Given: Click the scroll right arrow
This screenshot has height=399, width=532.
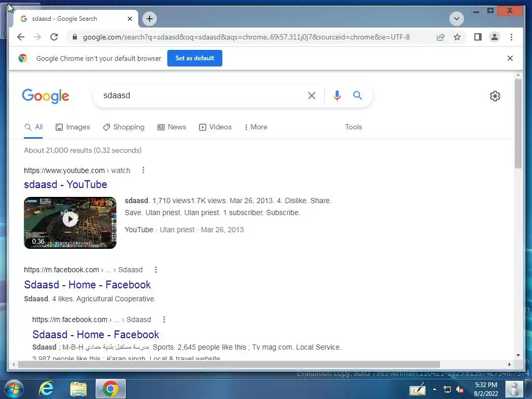Looking at the screenshot, I should click(x=510, y=364).
